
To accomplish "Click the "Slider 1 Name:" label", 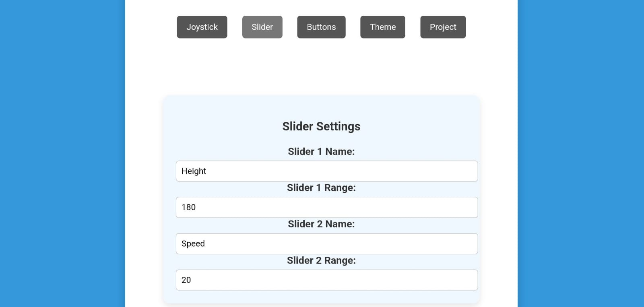I will (321, 152).
